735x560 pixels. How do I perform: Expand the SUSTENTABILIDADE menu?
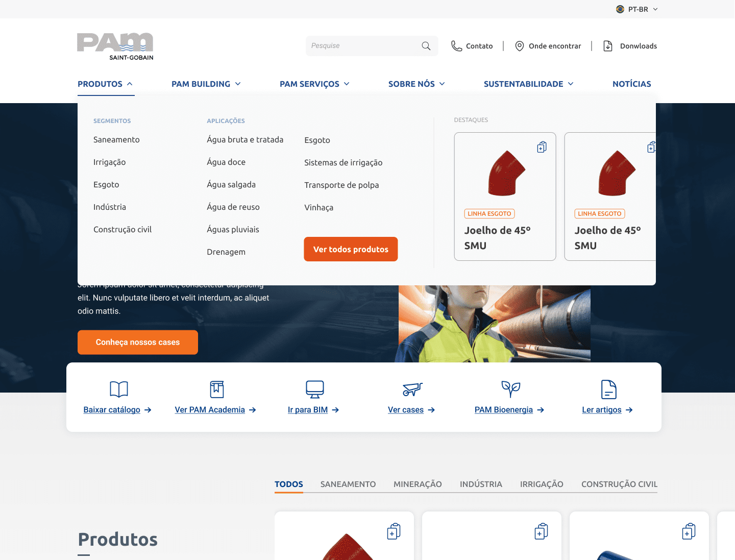click(529, 84)
